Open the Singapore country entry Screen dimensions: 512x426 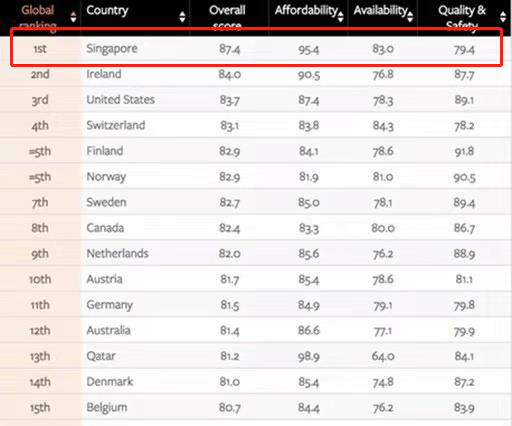coord(112,49)
